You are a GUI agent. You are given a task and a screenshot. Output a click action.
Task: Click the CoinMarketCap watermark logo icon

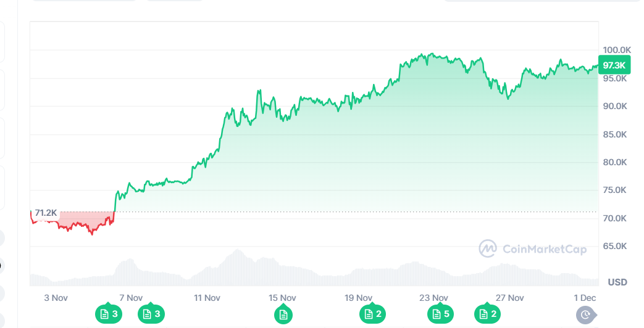(x=488, y=248)
